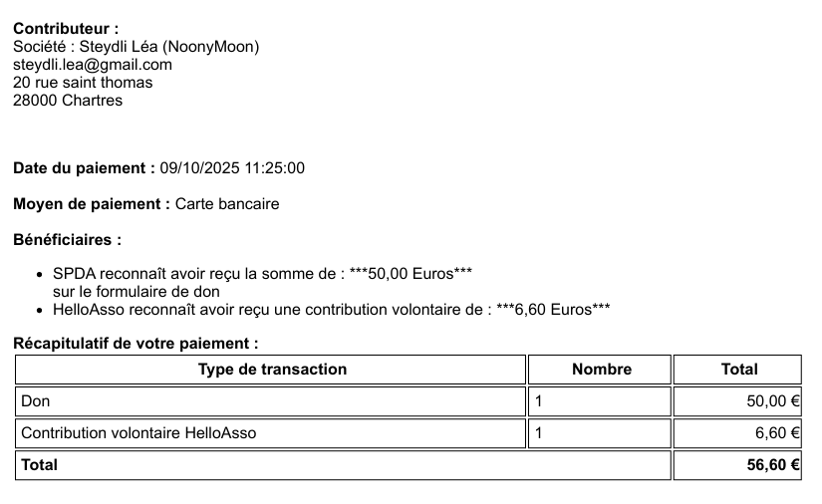Select the Société Steydli Léa line

coord(136,47)
